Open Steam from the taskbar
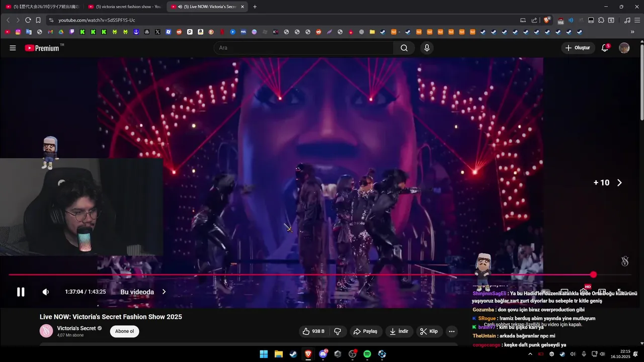644x362 pixels. 293,354
